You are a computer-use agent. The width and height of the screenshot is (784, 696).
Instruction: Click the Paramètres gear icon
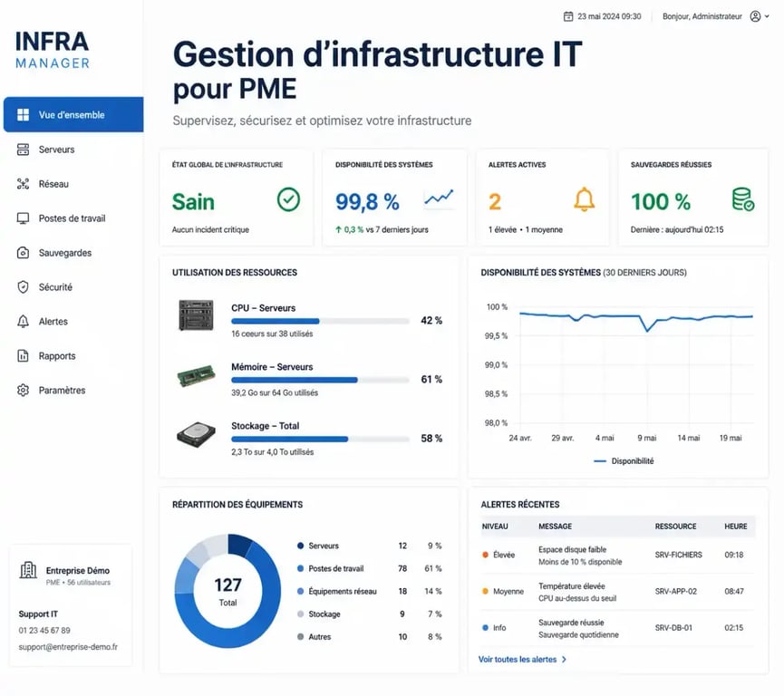[23, 390]
